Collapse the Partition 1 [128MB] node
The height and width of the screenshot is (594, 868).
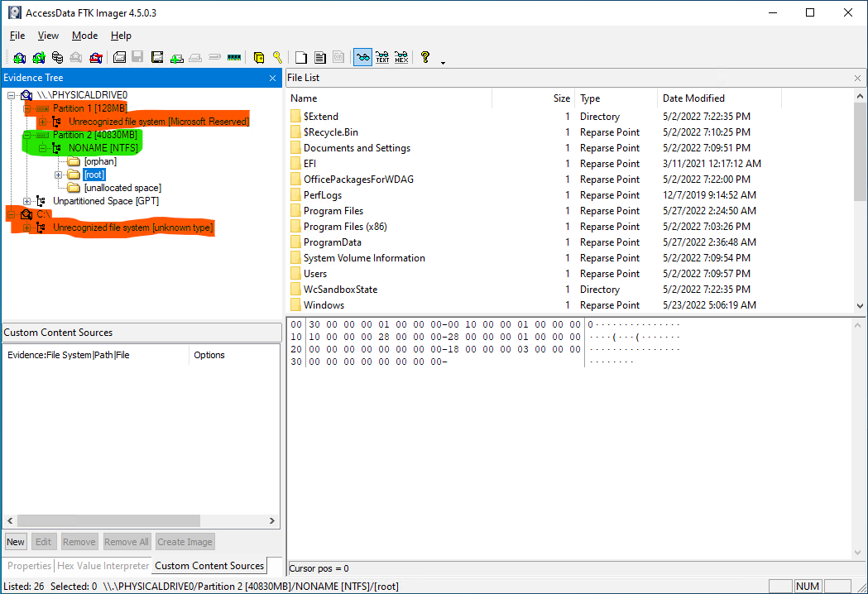(26, 108)
